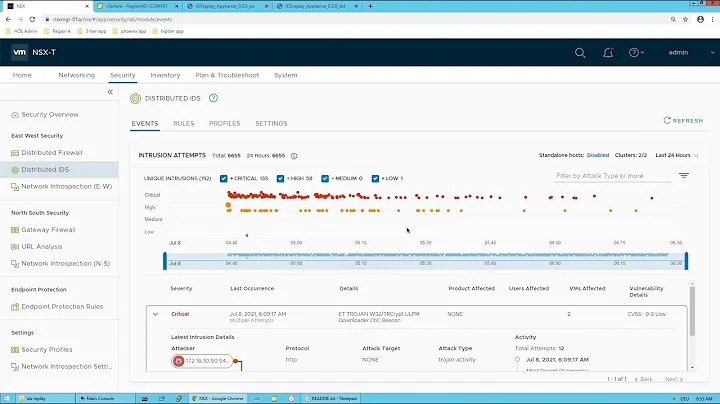This screenshot has height=404, width=720.
Task: Open the Windows Start button
Action: point(7,398)
